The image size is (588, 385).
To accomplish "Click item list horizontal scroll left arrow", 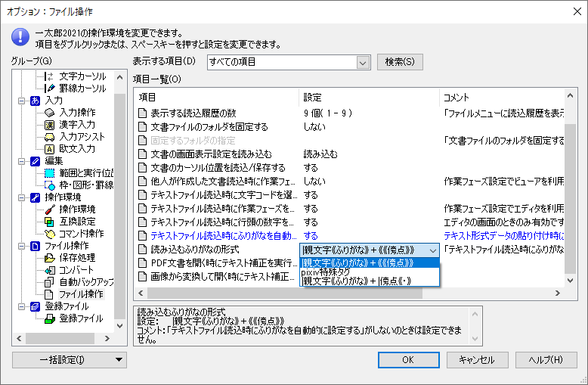I will pyautogui.click(x=141, y=293).
